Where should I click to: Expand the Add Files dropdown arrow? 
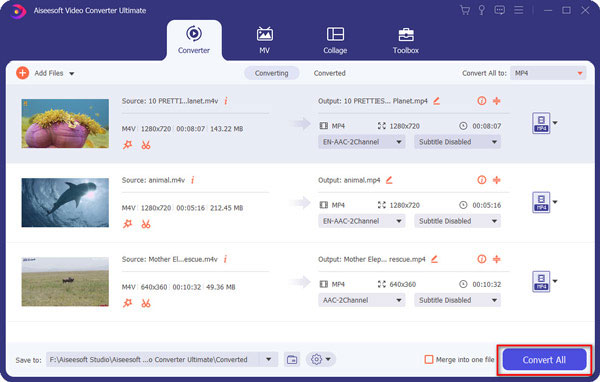click(x=72, y=73)
